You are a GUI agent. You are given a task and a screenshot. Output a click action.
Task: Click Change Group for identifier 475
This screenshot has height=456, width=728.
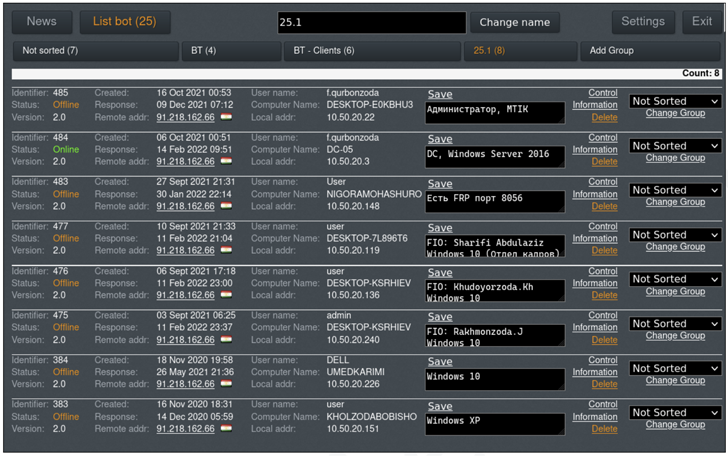click(x=675, y=336)
